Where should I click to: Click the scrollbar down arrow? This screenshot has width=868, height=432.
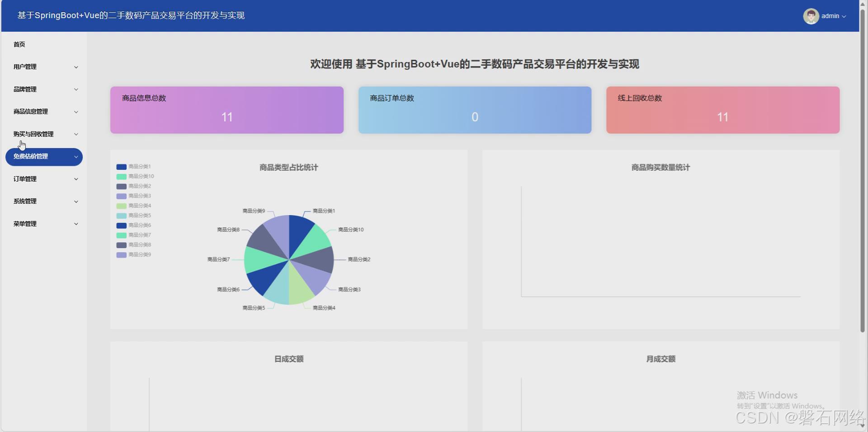pos(863,426)
